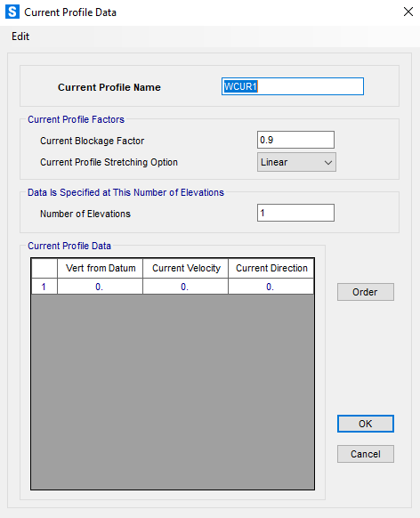Click the dropdown chevron beside Linear

tap(327, 163)
